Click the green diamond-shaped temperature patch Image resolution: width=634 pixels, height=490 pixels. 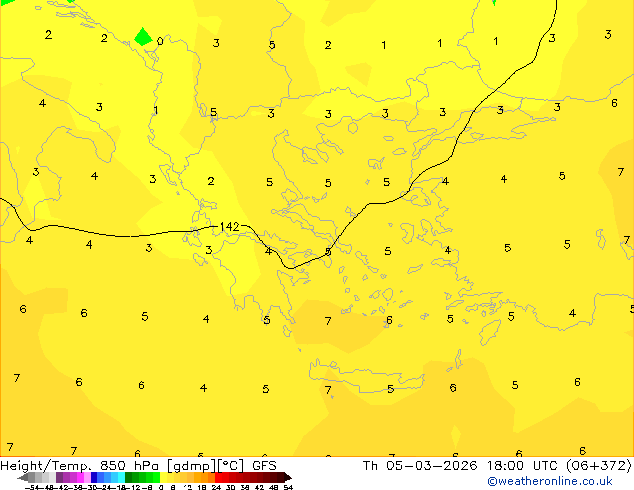pos(143,37)
